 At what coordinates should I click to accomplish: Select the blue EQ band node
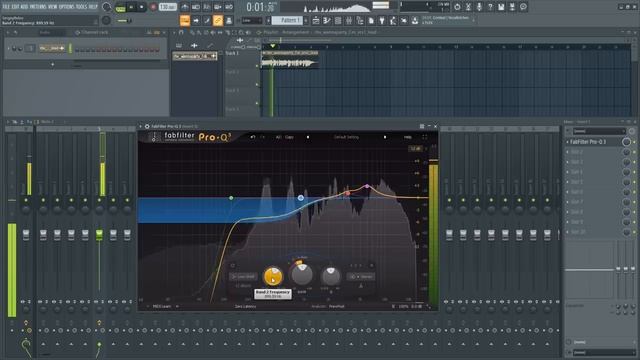tap(301, 198)
